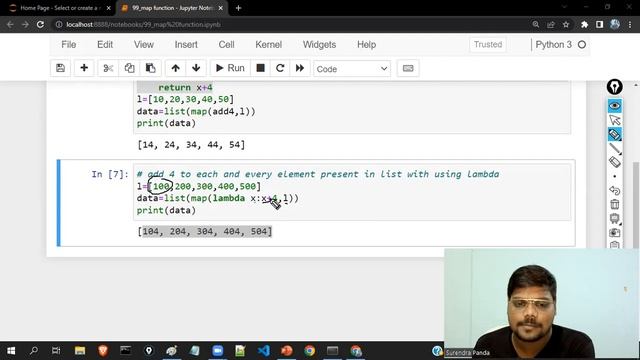640x360 pixels.
Task: Restart the kernel with circular arrow icon
Action: tap(280, 68)
